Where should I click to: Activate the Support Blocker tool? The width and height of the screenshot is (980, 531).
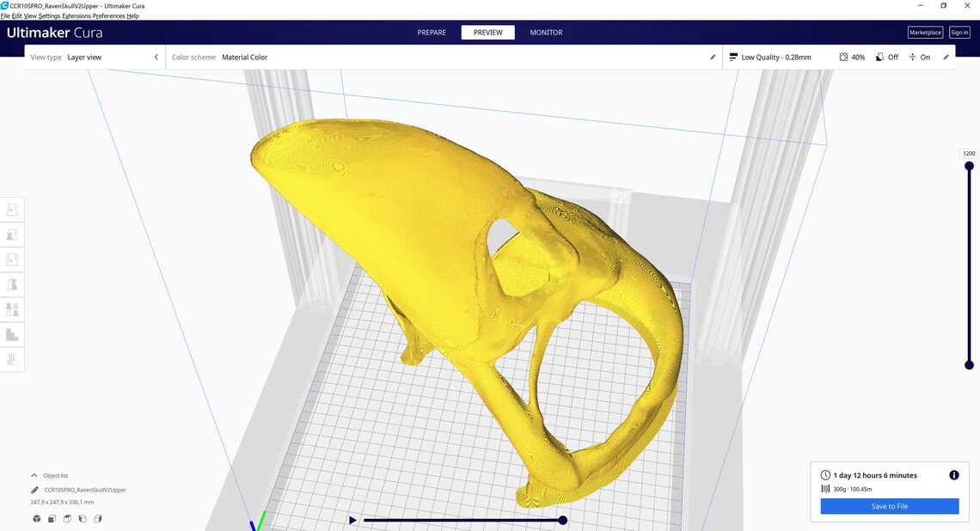coord(12,333)
